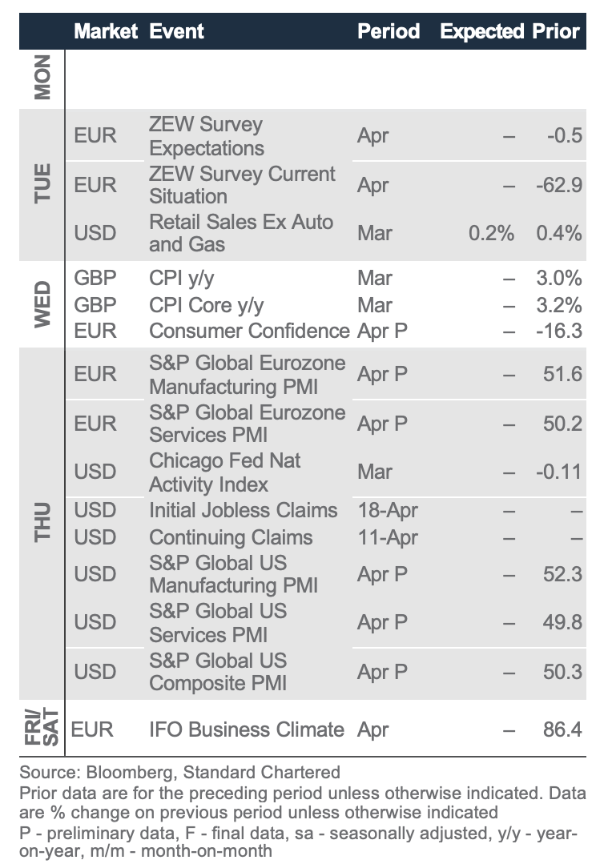Click the Prior column header
This screenshot has height=868, width=612.
coord(556,31)
